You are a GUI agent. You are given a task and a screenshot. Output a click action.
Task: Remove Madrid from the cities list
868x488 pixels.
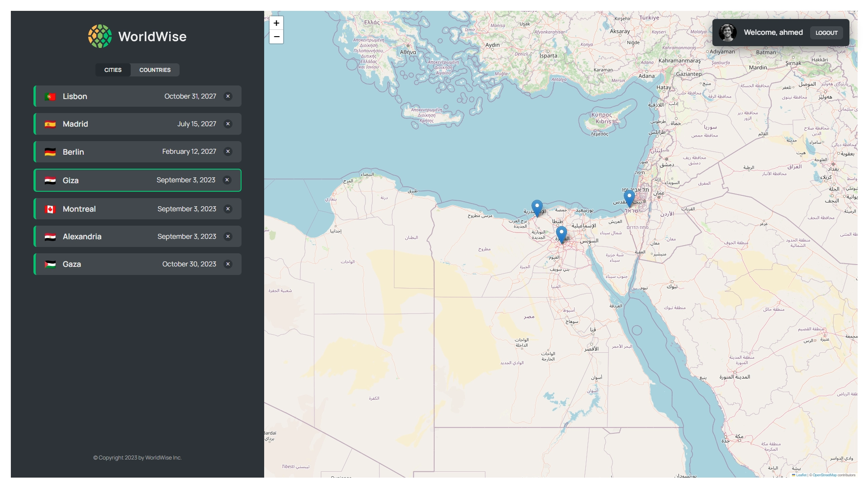228,124
